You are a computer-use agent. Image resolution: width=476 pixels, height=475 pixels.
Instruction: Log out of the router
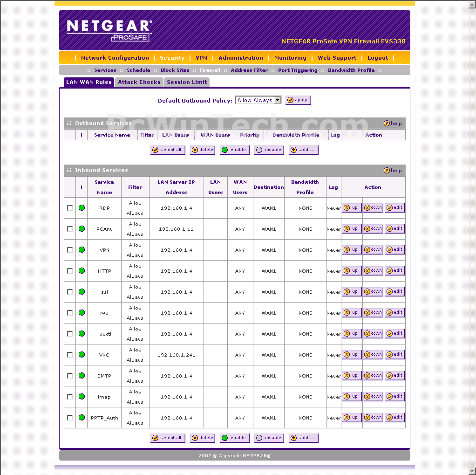[378, 58]
